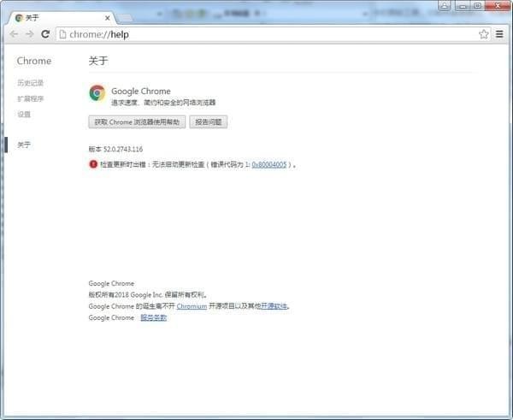Open the Chrome hamburger menu
This screenshot has height=420, width=513.
click(x=499, y=34)
